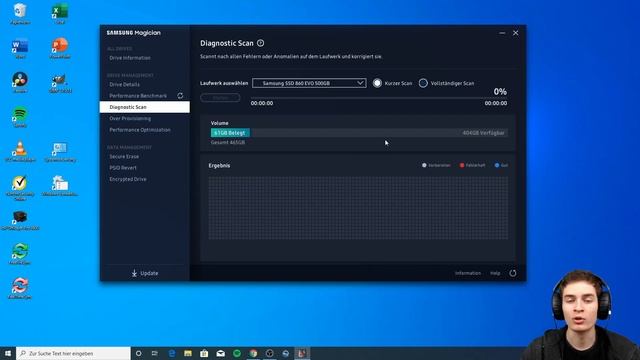Go to Performance Benchmark
Viewport: 640px width, 360px height.
click(138, 96)
